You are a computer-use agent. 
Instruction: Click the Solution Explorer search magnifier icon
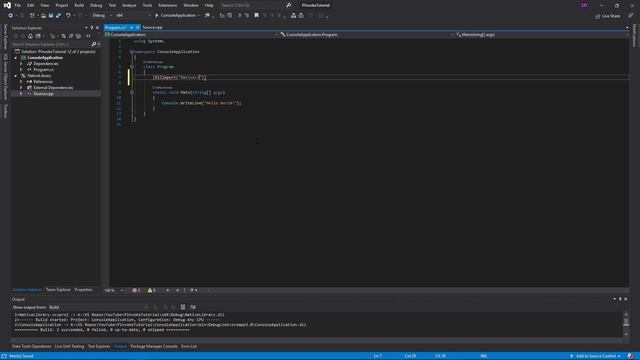pos(94,44)
